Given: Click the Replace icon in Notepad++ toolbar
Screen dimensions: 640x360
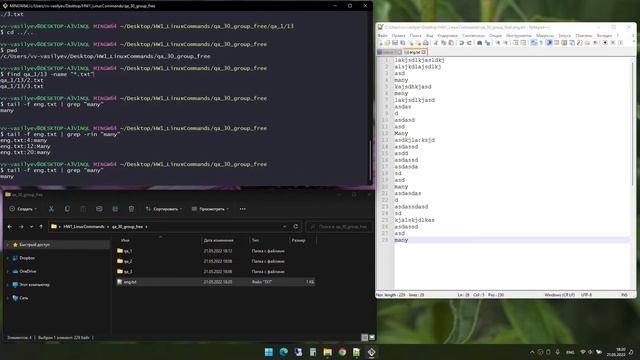Looking at the screenshot, I should pyautogui.click(x=487, y=42).
